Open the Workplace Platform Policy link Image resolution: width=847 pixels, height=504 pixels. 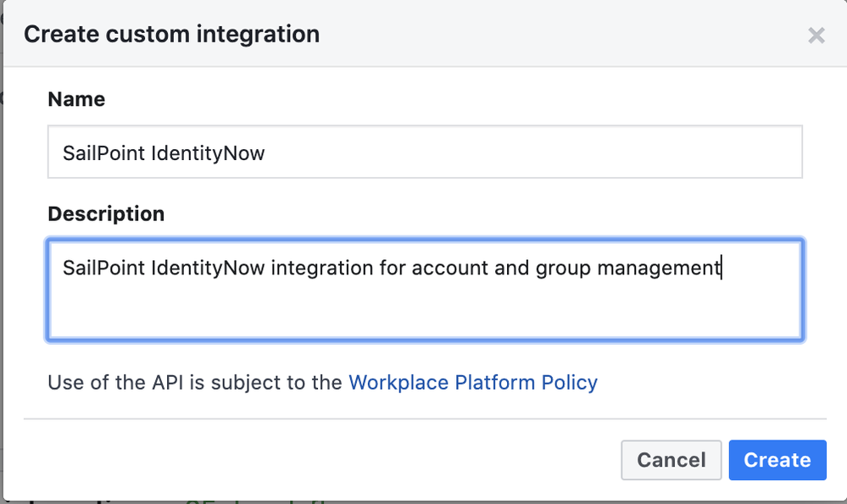tap(473, 382)
